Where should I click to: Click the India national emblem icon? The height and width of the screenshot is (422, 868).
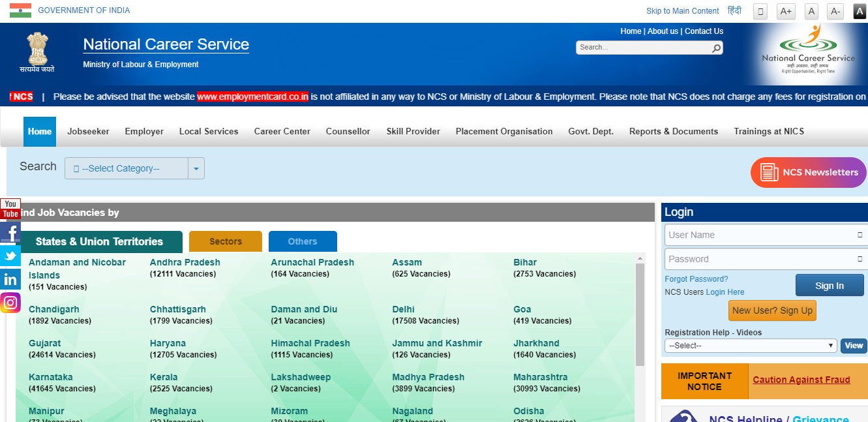[37, 51]
